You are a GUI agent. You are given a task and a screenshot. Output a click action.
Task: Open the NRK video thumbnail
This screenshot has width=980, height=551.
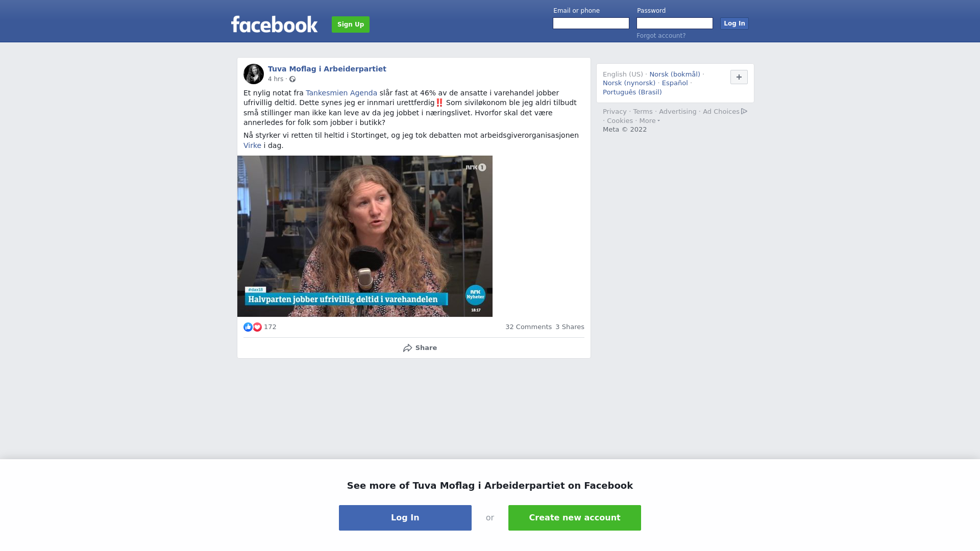coord(365,236)
